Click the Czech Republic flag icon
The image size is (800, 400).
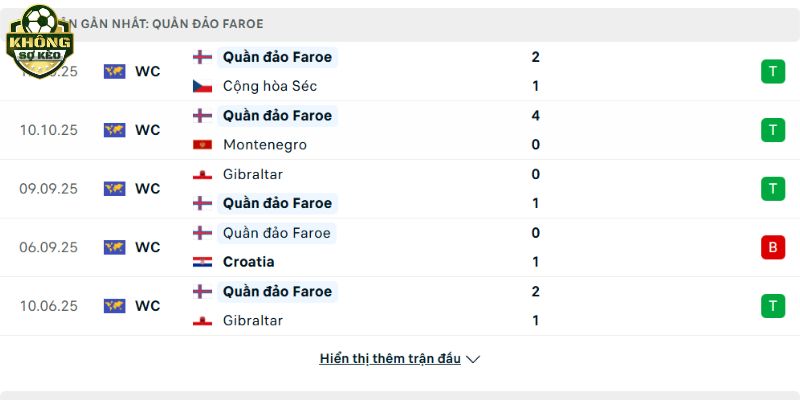(x=202, y=86)
